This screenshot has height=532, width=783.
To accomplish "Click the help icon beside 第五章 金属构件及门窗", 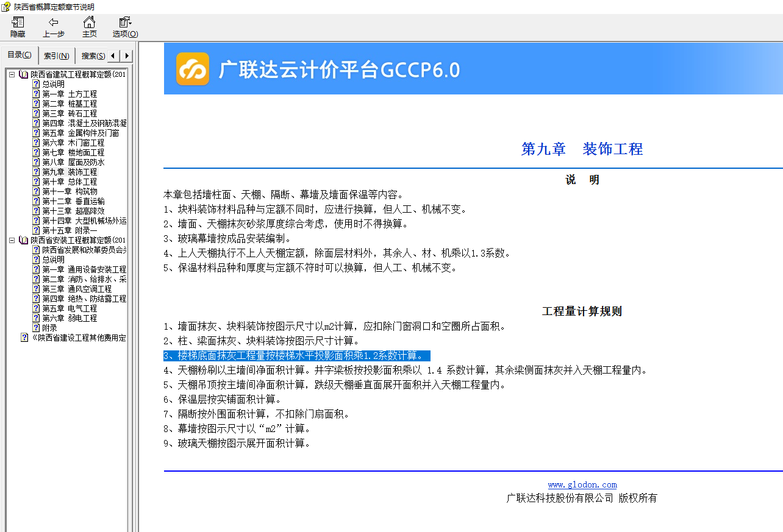I will [36, 133].
